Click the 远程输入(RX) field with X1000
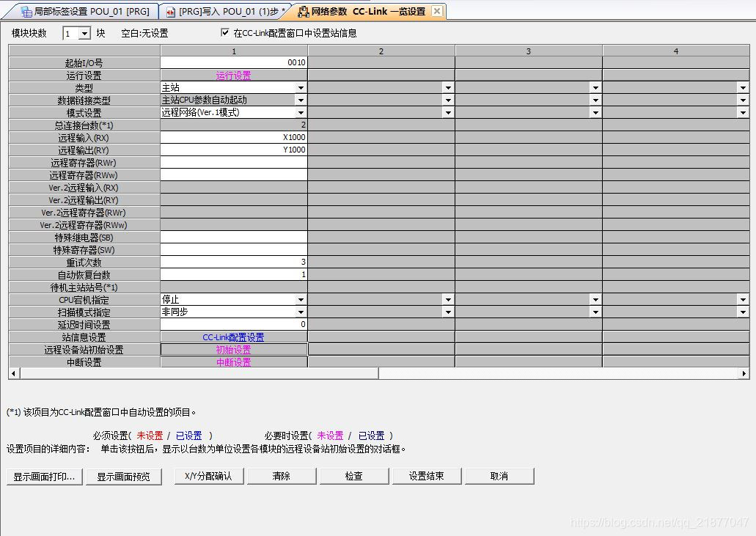 pyautogui.click(x=234, y=137)
